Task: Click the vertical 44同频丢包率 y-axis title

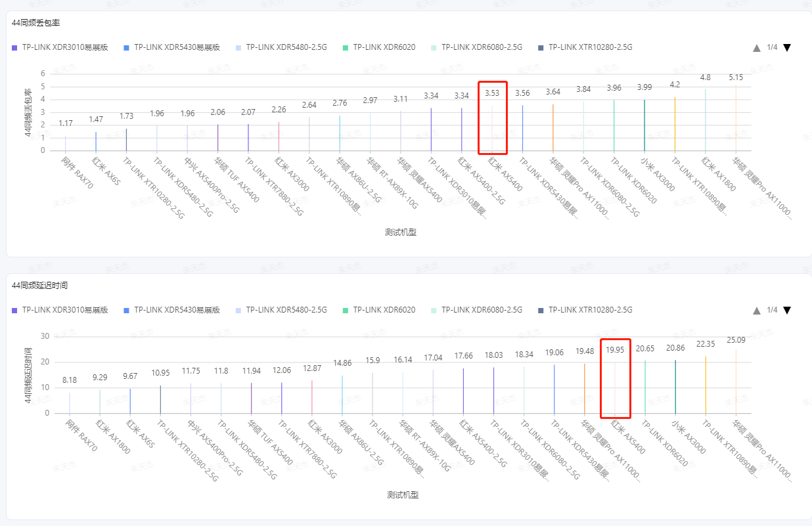Action: (28, 113)
